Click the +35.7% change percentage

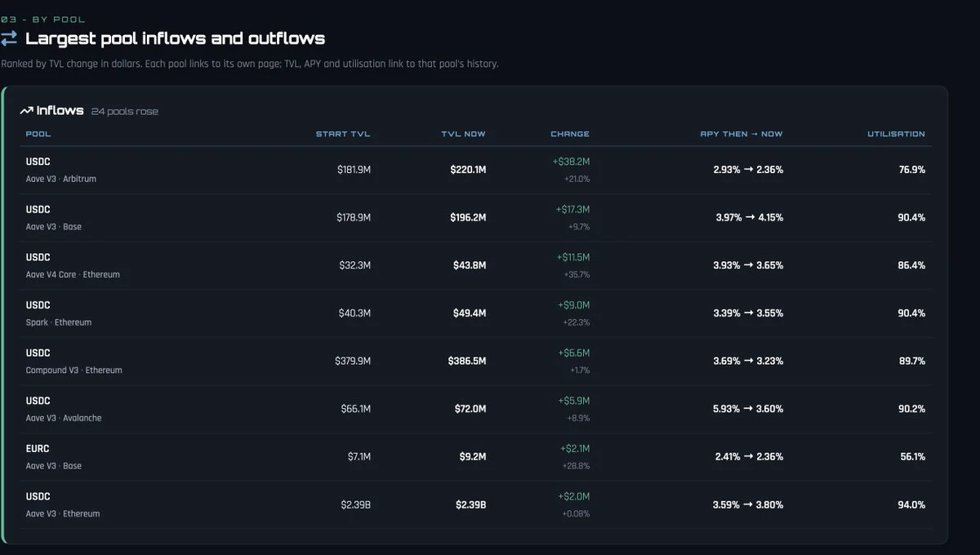577,275
